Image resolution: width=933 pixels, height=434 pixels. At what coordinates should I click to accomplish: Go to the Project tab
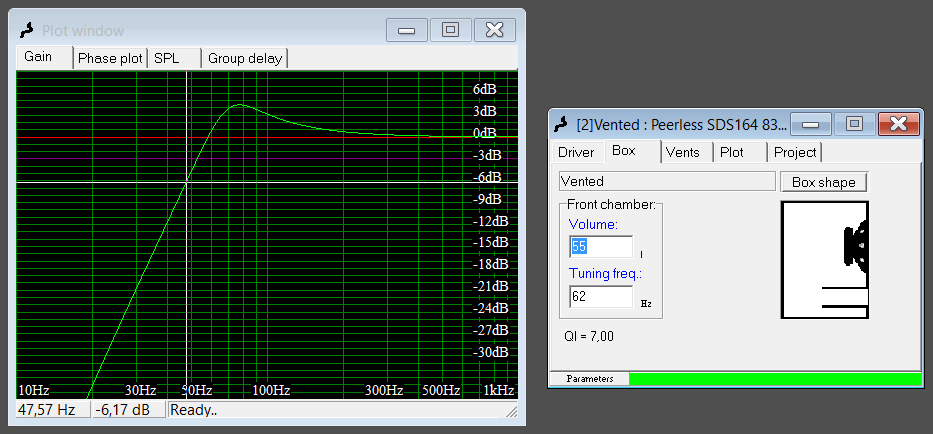795,152
